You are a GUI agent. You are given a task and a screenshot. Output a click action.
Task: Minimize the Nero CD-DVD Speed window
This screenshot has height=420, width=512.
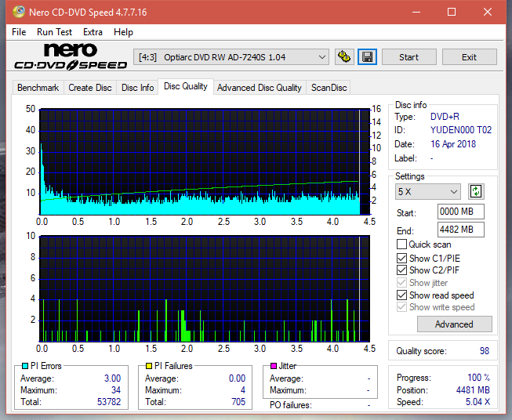pyautogui.click(x=416, y=12)
